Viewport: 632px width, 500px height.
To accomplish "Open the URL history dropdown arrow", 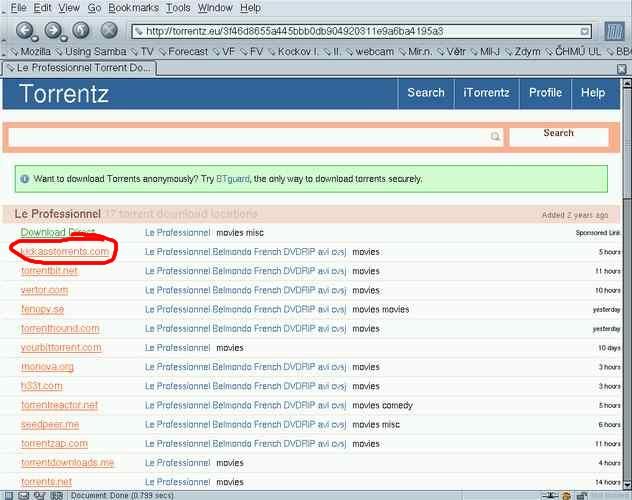I will [x=584, y=31].
